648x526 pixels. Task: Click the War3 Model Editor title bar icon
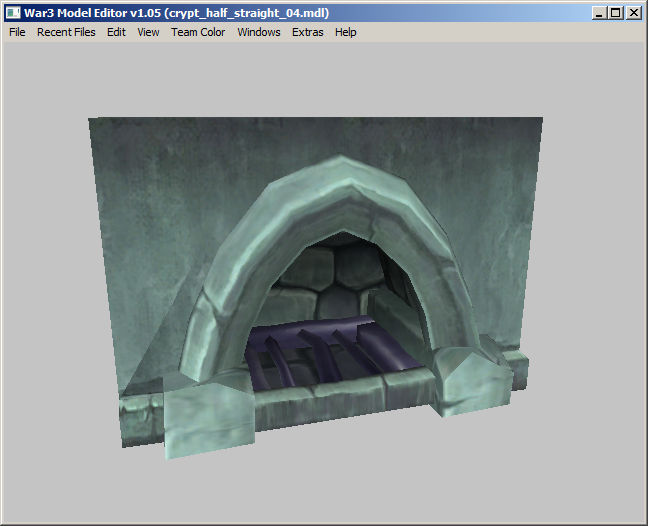[x=13, y=13]
